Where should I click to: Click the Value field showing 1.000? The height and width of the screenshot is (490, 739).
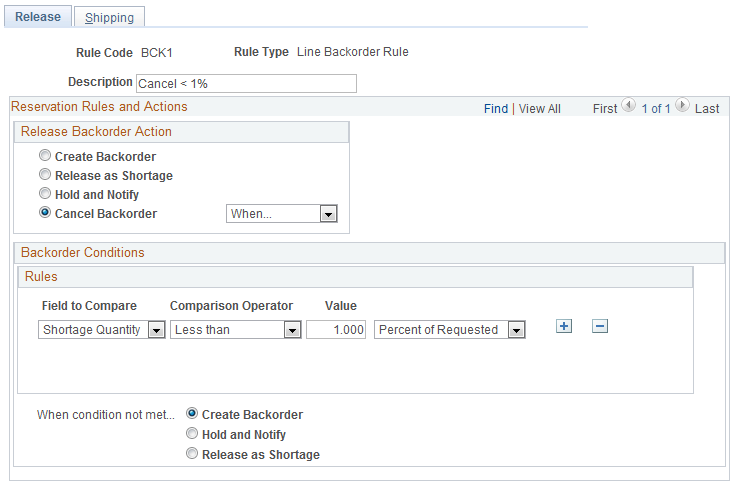[x=336, y=330]
